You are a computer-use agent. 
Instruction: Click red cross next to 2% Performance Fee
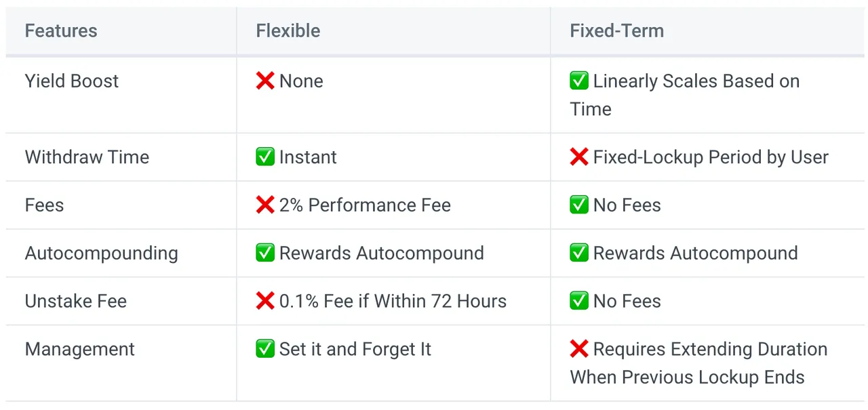265,205
